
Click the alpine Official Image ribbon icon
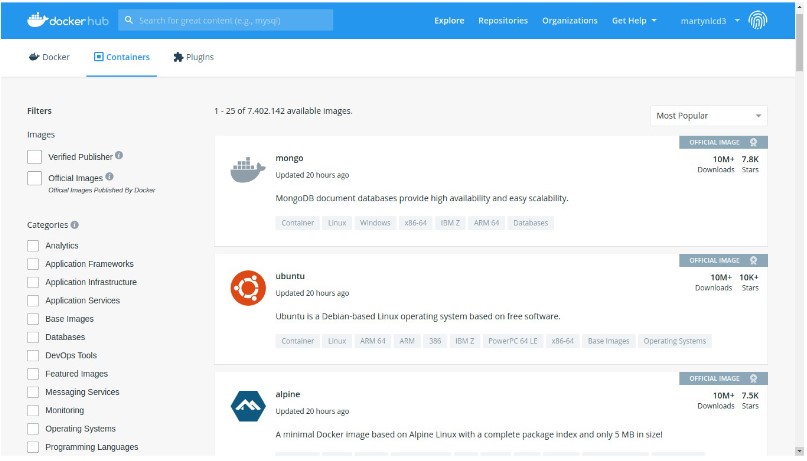pos(753,379)
